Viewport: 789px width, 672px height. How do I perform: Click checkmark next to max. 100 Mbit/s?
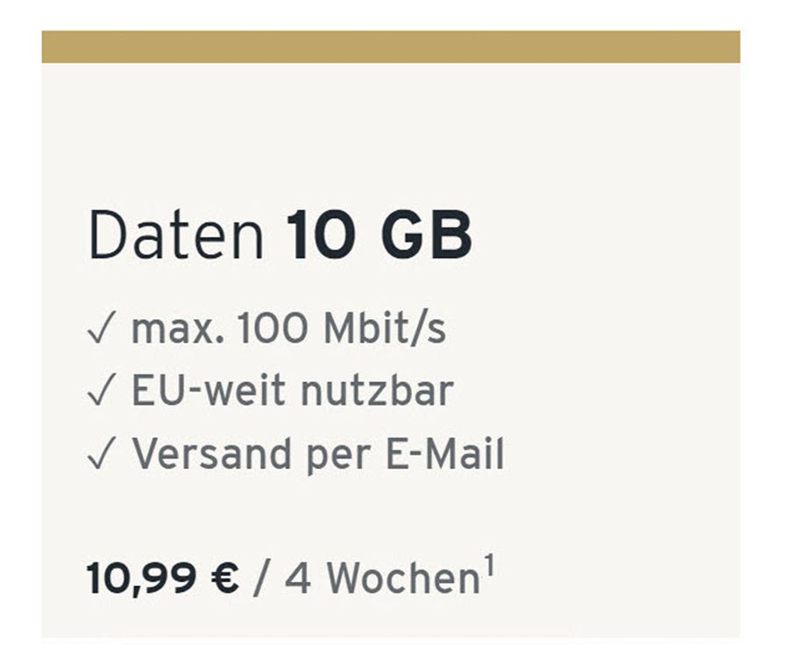(x=102, y=328)
